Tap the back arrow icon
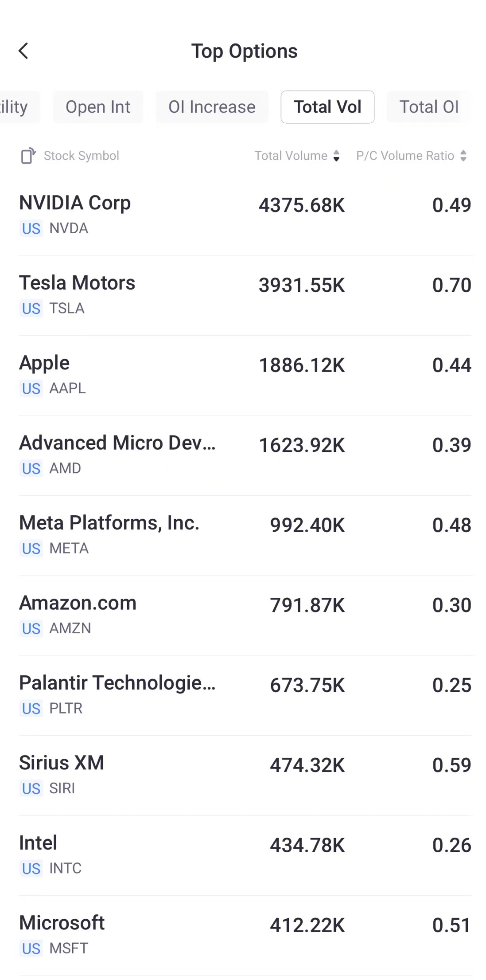Viewport: 486px width, 980px height. click(24, 51)
